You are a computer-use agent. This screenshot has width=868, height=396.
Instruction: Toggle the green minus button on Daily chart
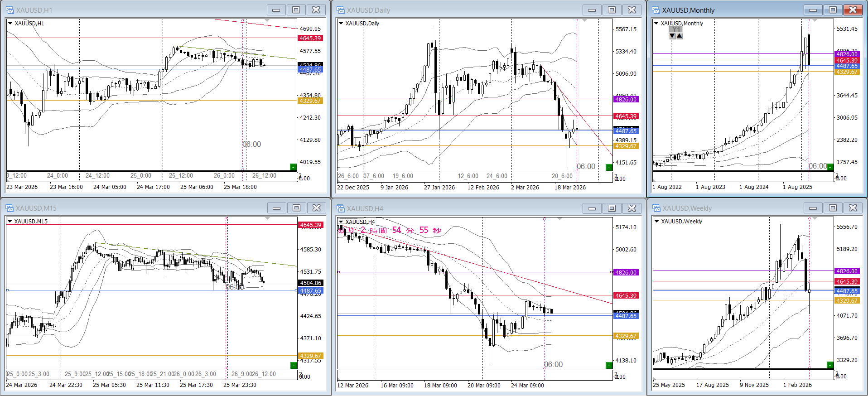[x=609, y=167]
